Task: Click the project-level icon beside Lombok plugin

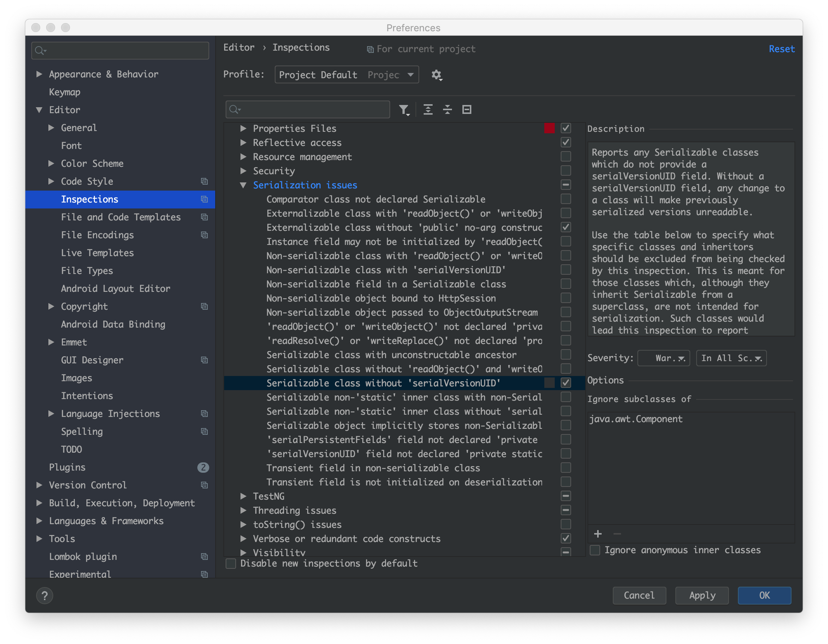Action: click(204, 557)
